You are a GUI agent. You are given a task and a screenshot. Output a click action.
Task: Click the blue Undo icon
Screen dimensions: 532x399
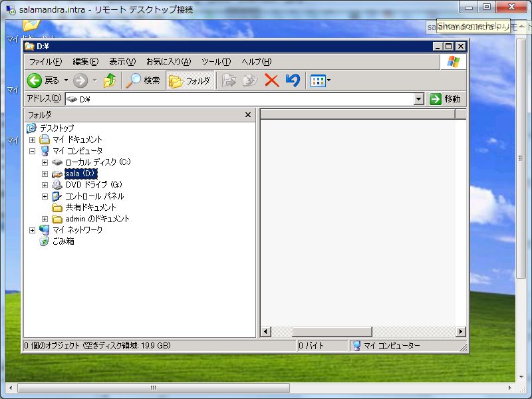point(293,80)
